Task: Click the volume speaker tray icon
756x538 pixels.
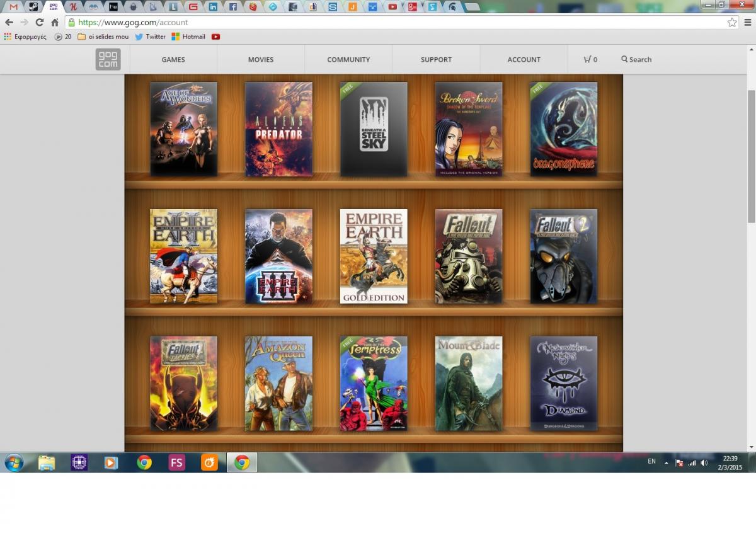Action: [x=704, y=462]
